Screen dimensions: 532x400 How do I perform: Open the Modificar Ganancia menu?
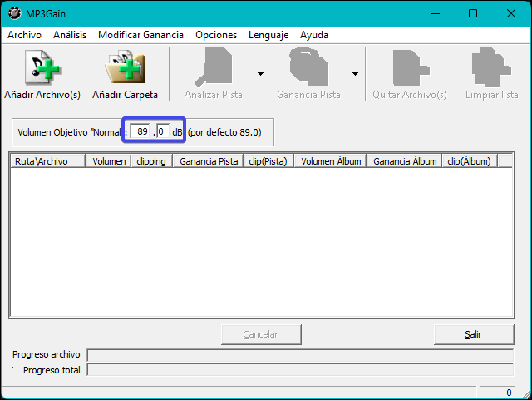[x=140, y=35]
